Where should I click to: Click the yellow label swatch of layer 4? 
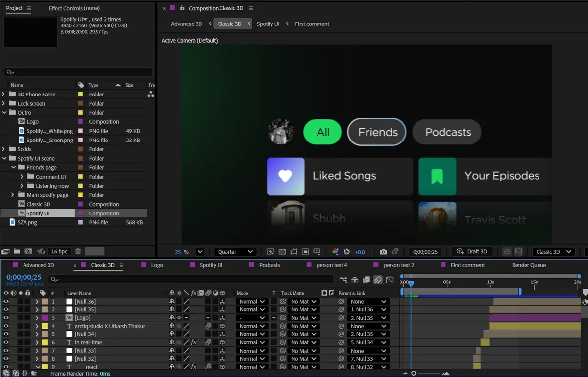click(45, 326)
